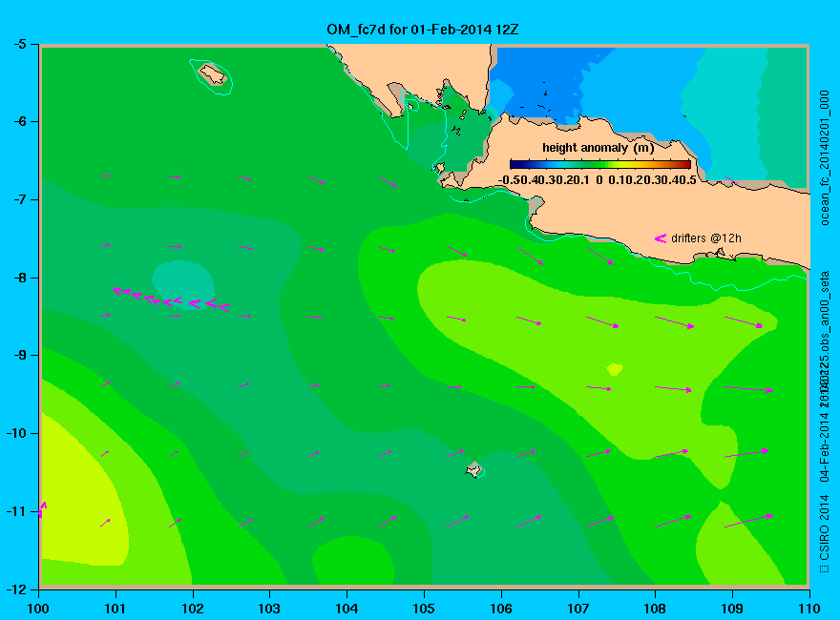This screenshot has width=840, height=620.
Task: Click the x-axis label 103
Action: click(x=269, y=609)
